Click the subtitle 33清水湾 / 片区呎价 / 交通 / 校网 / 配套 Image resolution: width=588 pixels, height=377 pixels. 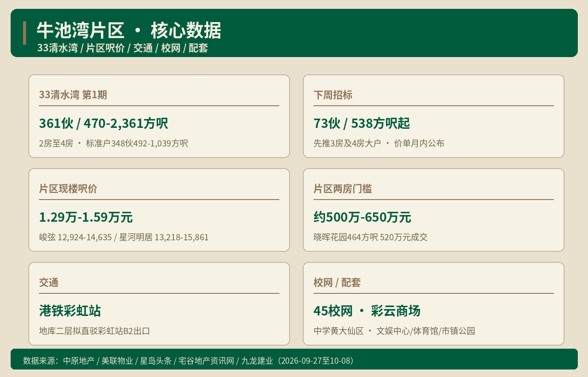click(123, 48)
